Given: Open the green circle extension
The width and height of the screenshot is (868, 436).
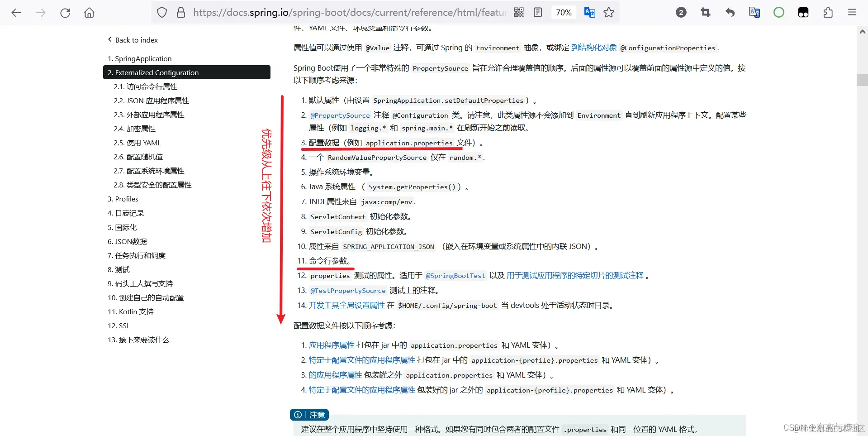Looking at the screenshot, I should 778,12.
